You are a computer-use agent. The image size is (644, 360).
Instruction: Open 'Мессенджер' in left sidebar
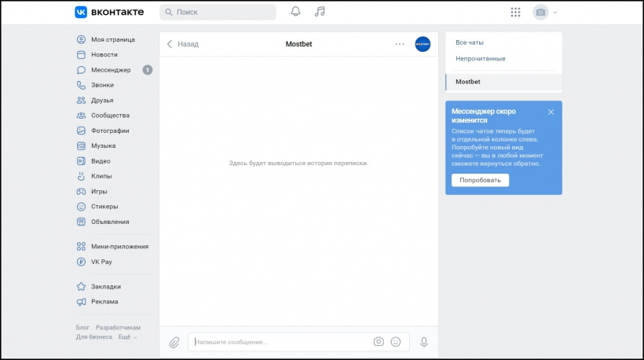[111, 70]
